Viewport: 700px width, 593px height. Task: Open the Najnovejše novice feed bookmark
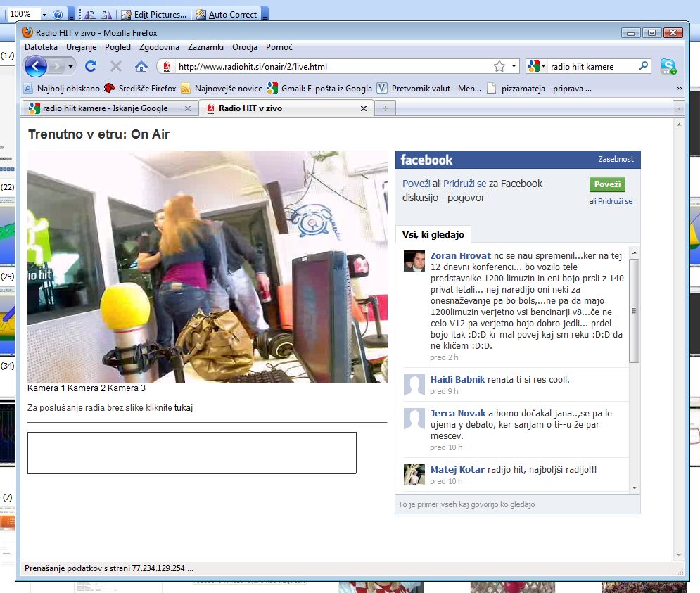click(x=222, y=89)
